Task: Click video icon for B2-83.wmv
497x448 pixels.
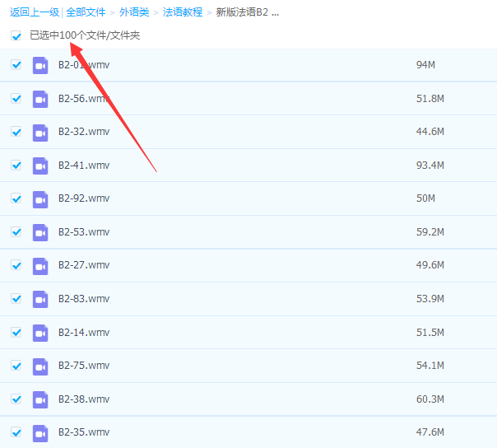Action: pos(40,299)
